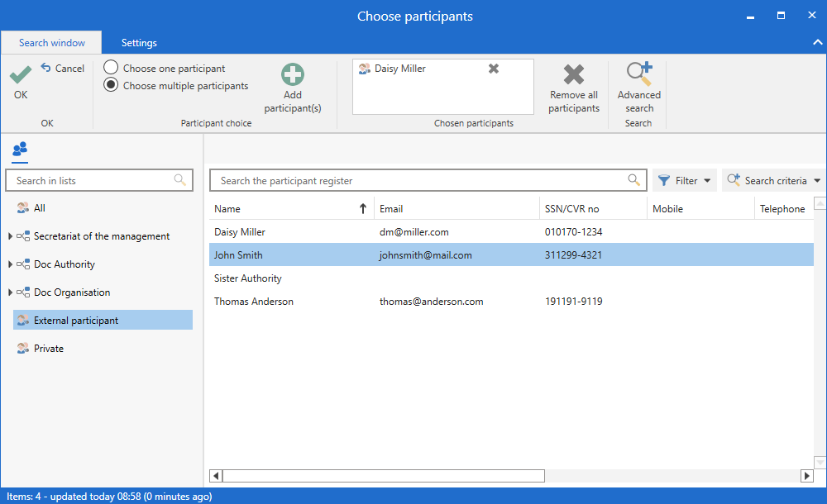Click the green OK checkmark icon
The height and width of the screenshot is (504, 827).
[x=21, y=75]
